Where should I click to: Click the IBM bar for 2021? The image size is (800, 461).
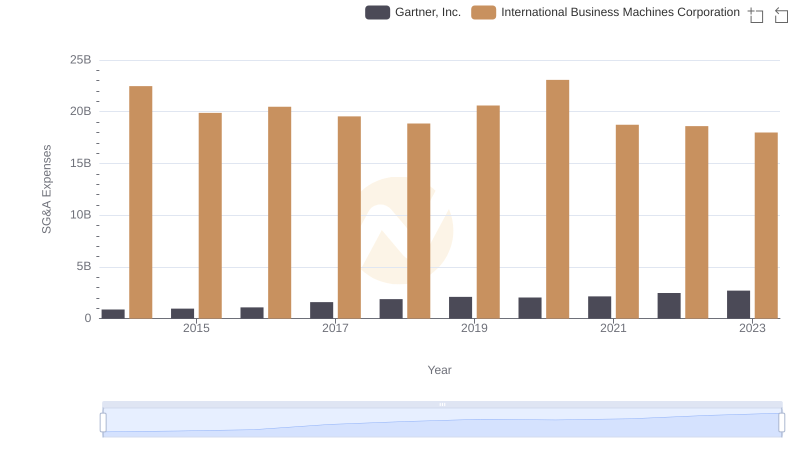[x=627, y=221]
